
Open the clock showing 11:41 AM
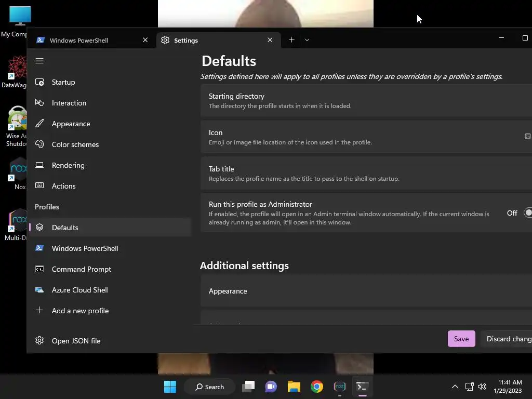coord(508,387)
